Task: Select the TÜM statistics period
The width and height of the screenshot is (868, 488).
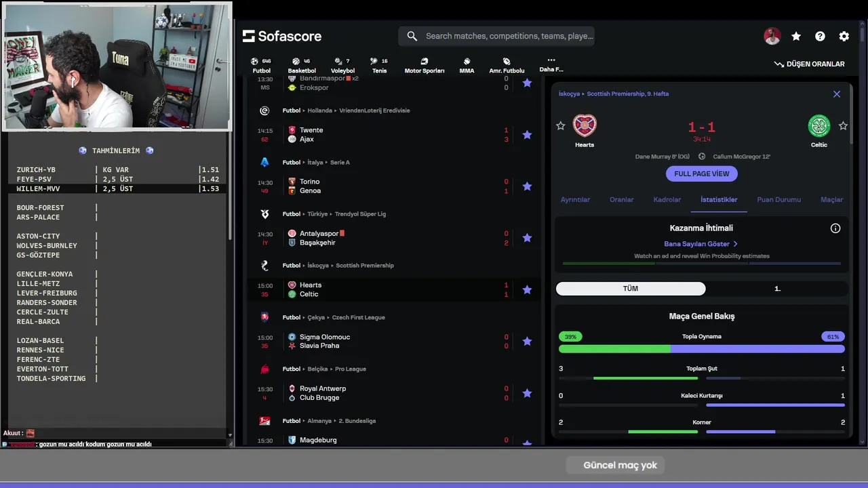Action: pos(631,289)
